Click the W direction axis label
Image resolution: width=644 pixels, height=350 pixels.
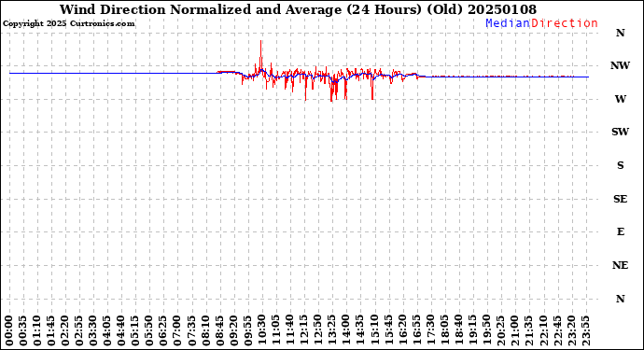pyautogui.click(x=621, y=99)
